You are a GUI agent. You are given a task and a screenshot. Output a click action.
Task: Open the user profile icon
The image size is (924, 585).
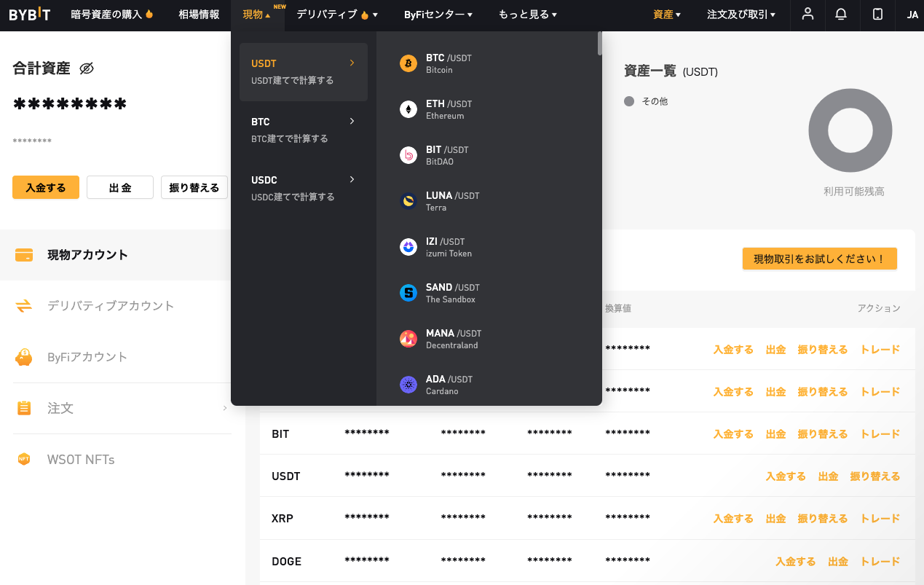tap(807, 15)
